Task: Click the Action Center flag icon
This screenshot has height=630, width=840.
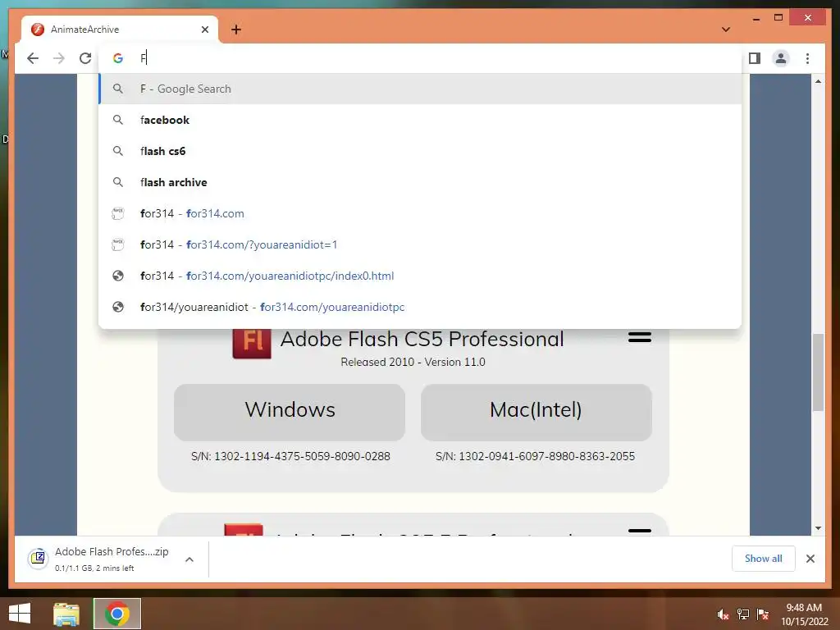Action: tap(763, 614)
